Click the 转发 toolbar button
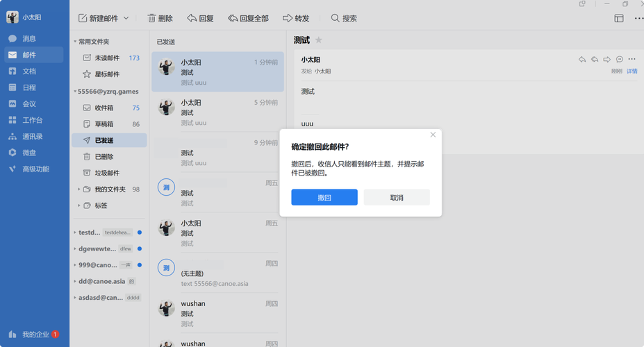This screenshot has height=347, width=644. pyautogui.click(x=296, y=18)
